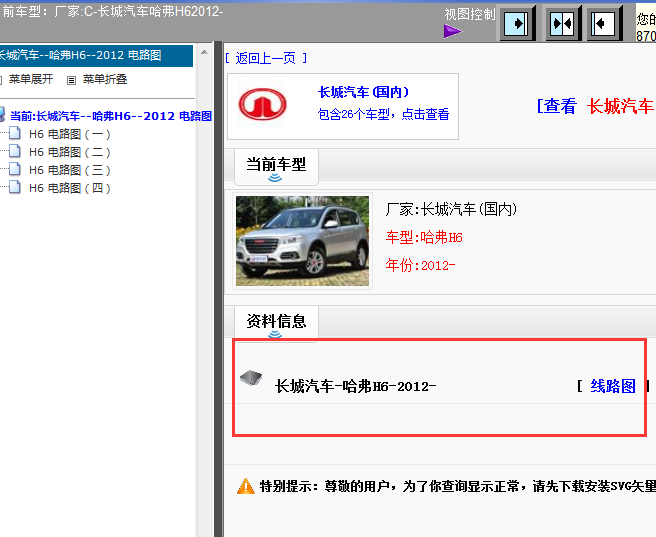Open H6 电路图 (一) tree item
Screen dimensions: 656x537
(x=69, y=134)
